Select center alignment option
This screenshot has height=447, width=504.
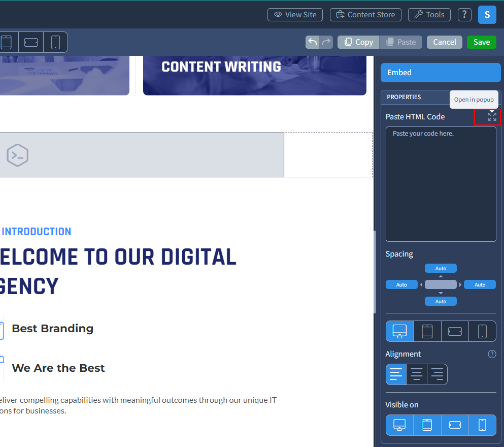click(x=417, y=374)
